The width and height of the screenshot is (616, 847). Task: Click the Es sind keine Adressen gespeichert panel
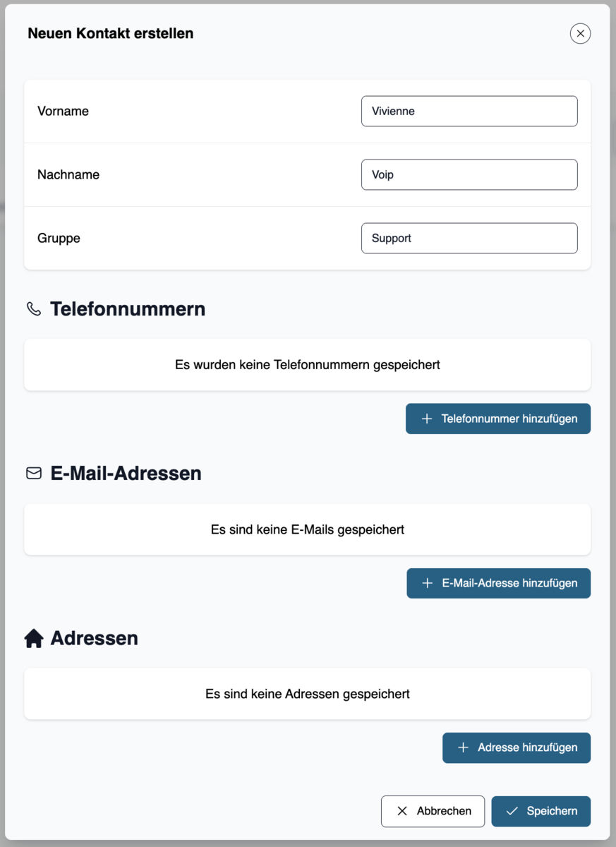point(308,694)
